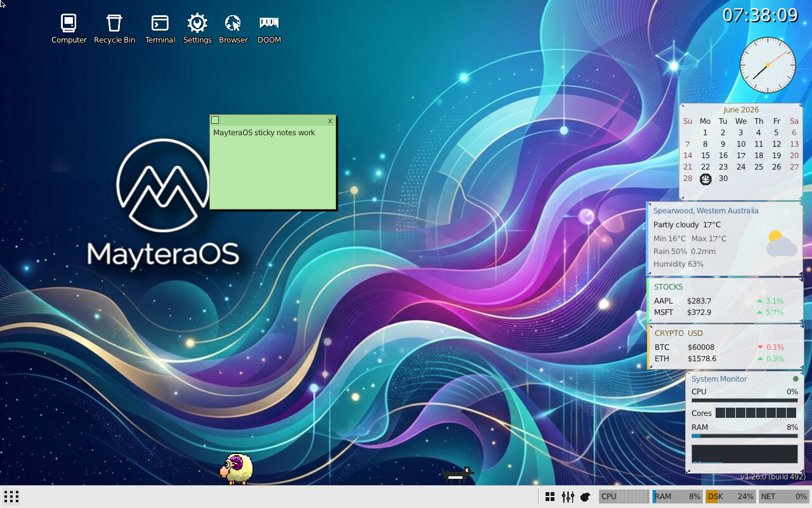Click the Humidity 63% line

pos(678,264)
